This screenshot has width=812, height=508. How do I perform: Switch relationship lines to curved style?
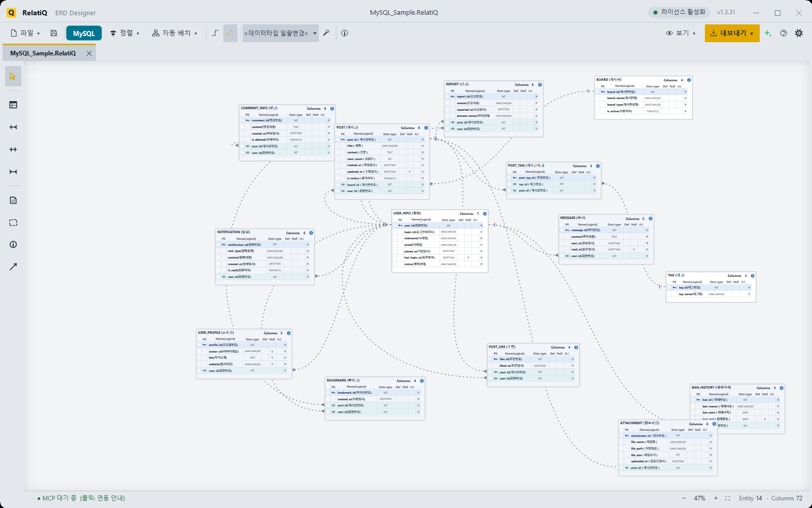[230, 33]
